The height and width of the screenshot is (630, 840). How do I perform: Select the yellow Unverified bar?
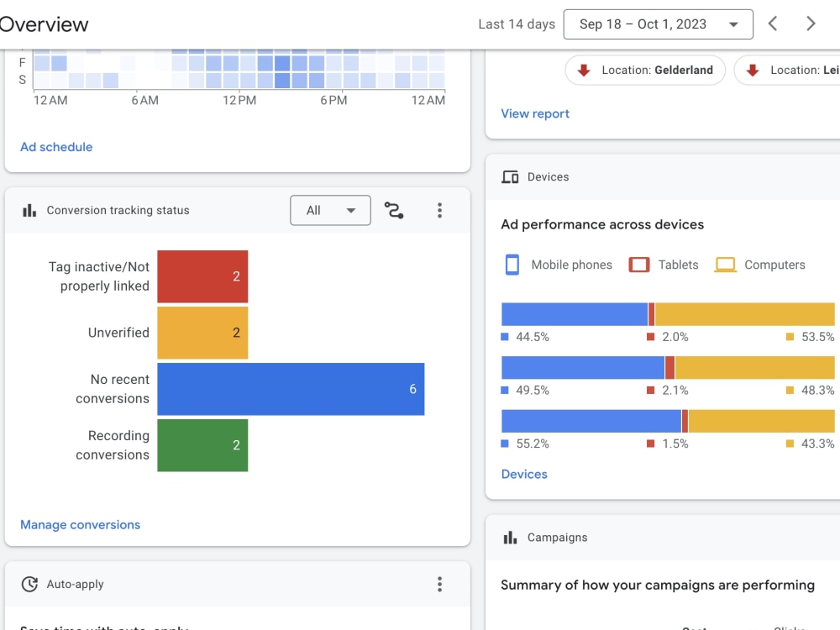(202, 333)
